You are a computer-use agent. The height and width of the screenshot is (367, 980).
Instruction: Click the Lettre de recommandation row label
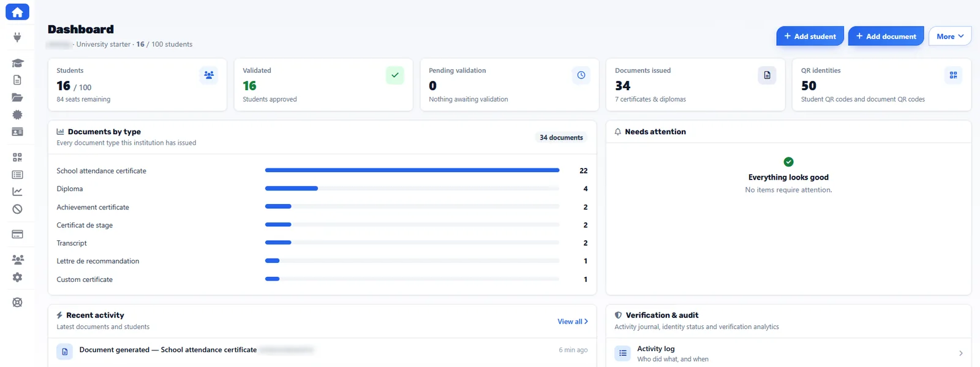coord(98,261)
